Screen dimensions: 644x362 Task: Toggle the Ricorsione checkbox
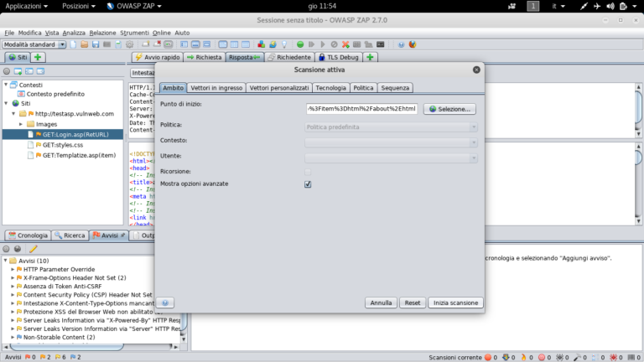tap(308, 172)
